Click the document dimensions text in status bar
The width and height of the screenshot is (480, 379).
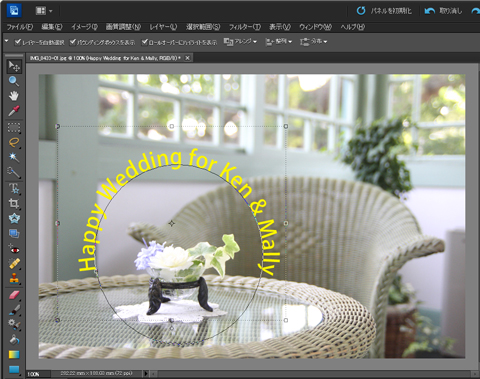96,373
